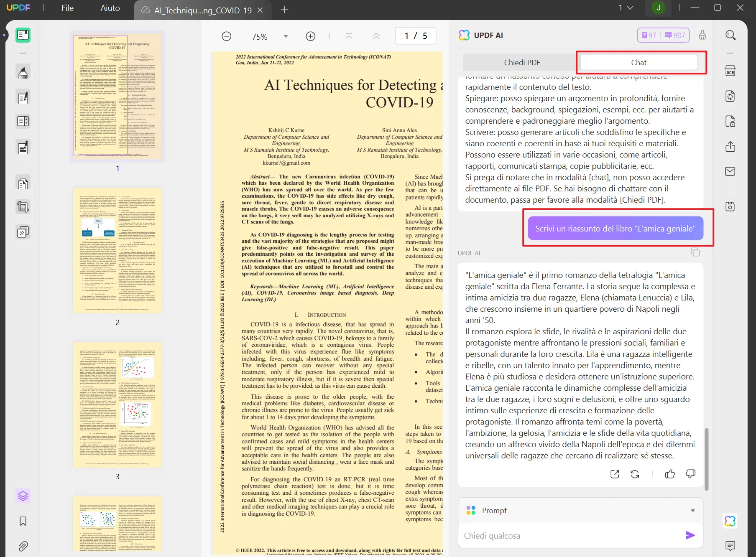
Task: Export the AI answer with share icon
Action: [615, 474]
